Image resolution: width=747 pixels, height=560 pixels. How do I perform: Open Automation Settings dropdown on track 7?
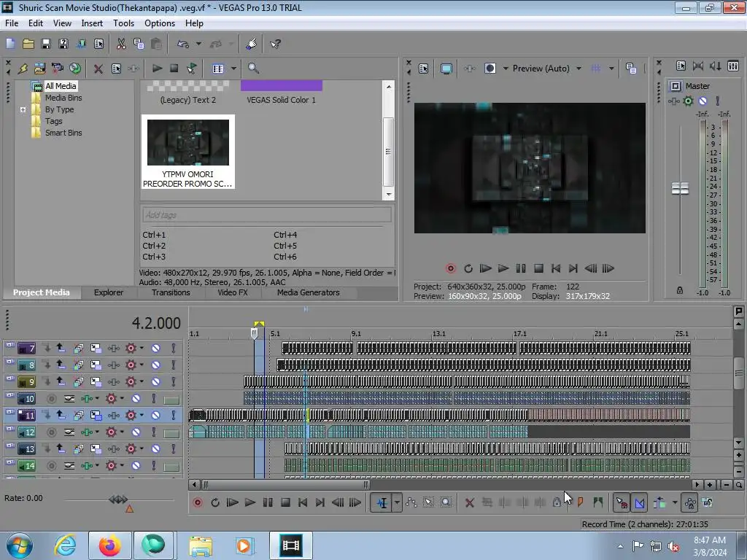click(142, 348)
